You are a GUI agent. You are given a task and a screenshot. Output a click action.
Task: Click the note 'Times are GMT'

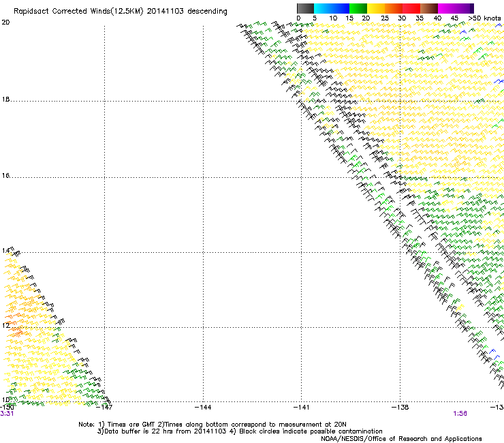pos(131,425)
